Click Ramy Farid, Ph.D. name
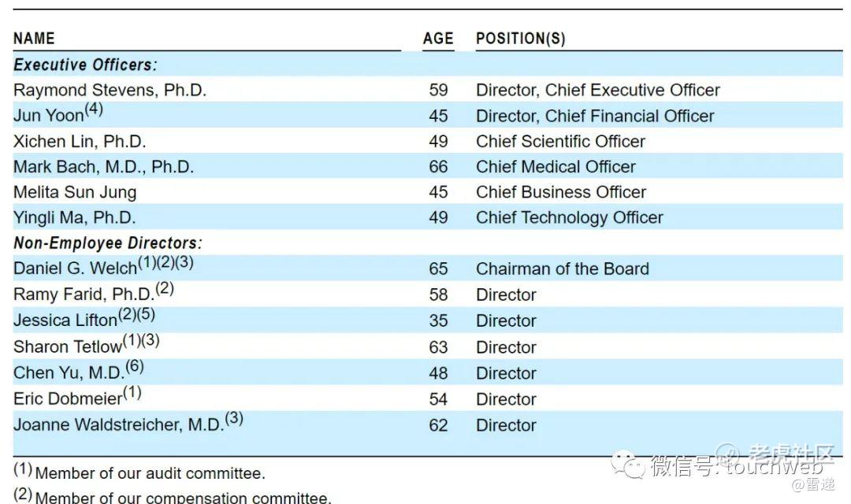Screen dimensions: 851x504 (83, 295)
